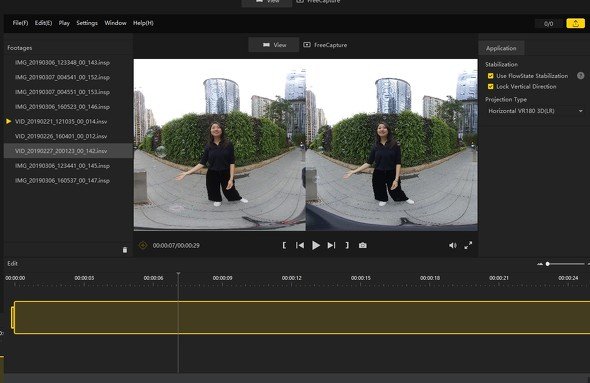Enter fullscreen preview mode
The image size is (590, 383).
tap(468, 246)
